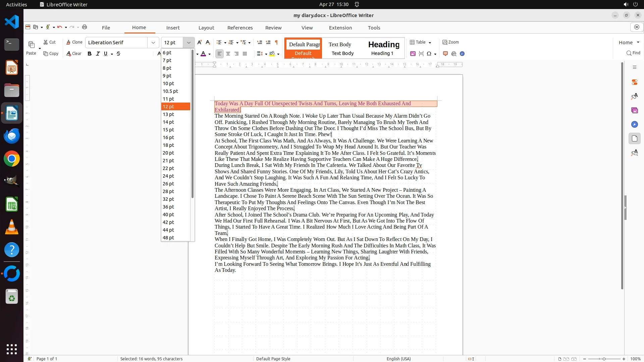Toggle bold formatting
The image size is (644, 362).
pos(90,54)
